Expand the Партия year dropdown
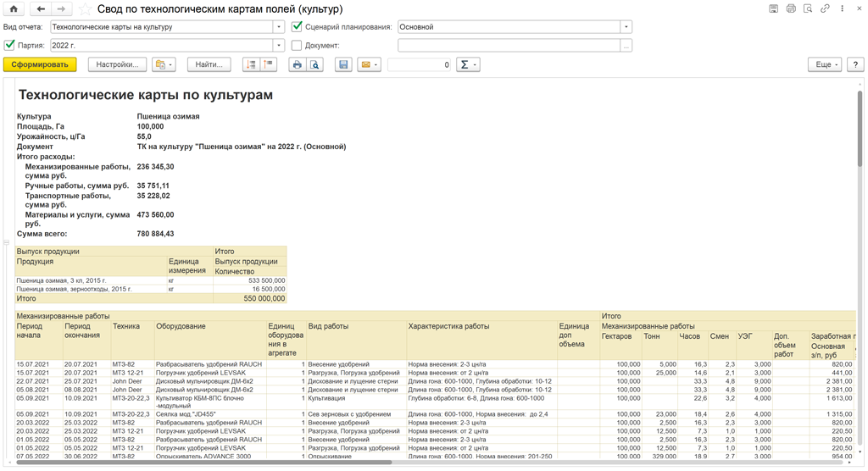Screen dimensions: 868x471 click(278, 46)
